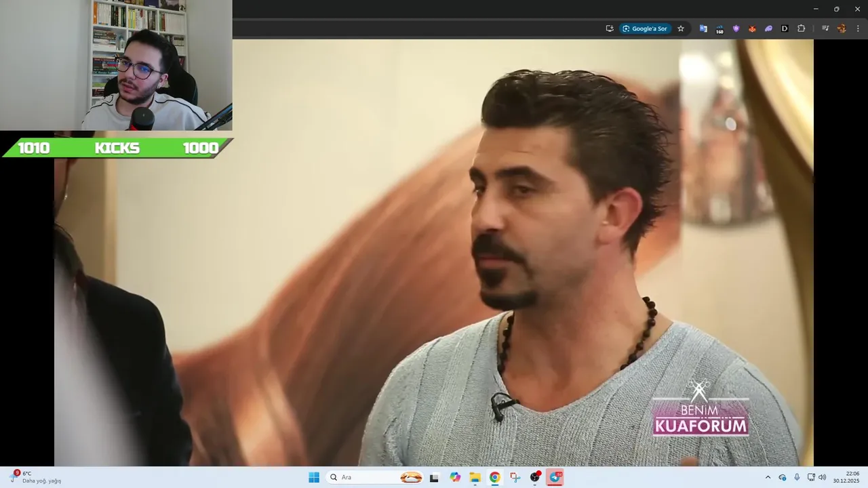
Task: Open the clock showing 22:06
Action: click(846, 477)
